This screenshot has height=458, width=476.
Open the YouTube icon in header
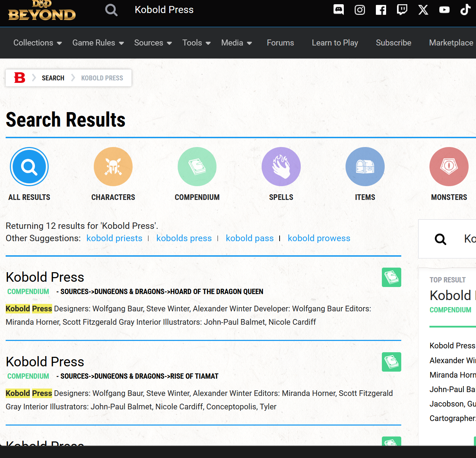tap(444, 10)
